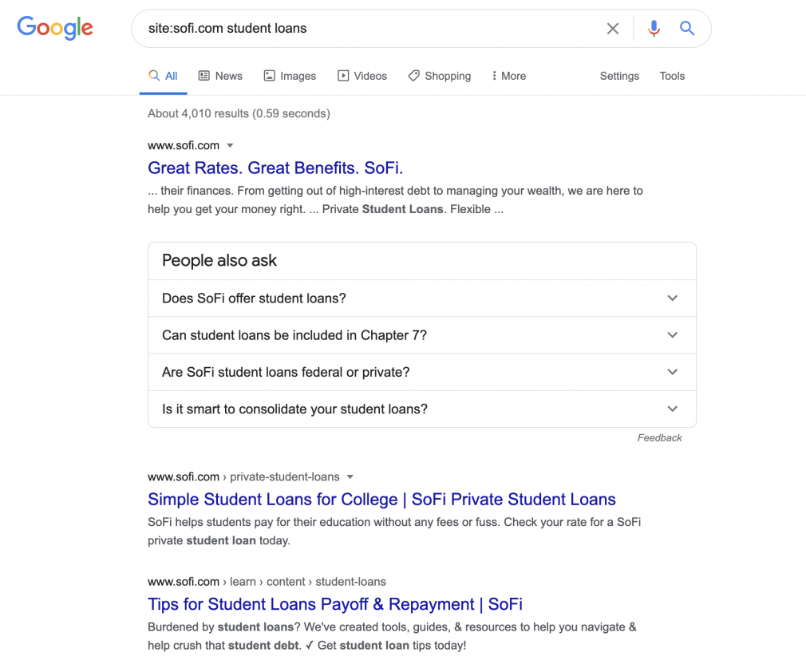The width and height of the screenshot is (806, 672).
Task: Start voice search with the microphone icon
Action: [x=654, y=28]
